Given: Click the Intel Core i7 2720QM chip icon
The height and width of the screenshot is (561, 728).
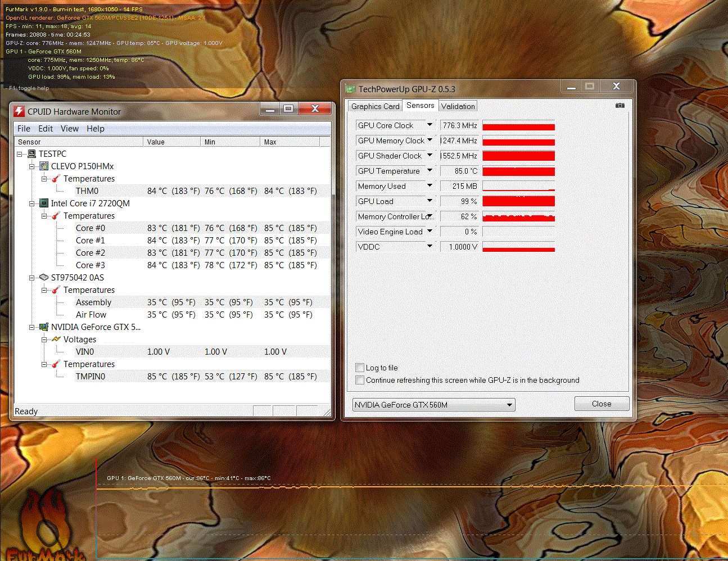Looking at the screenshot, I should pyautogui.click(x=44, y=203).
